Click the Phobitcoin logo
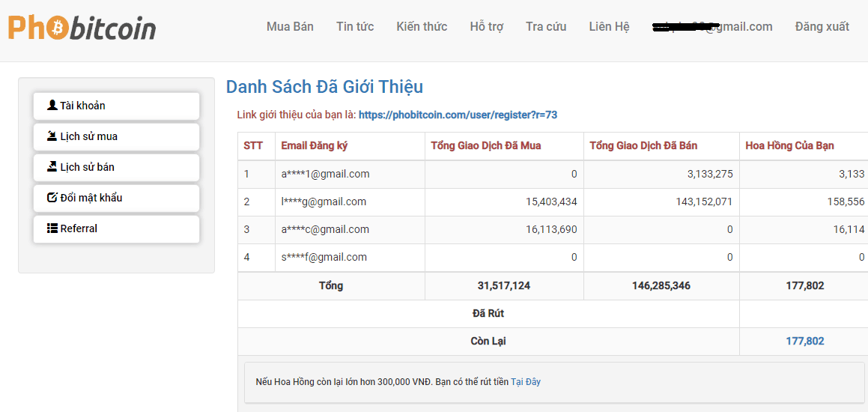 tap(82, 28)
